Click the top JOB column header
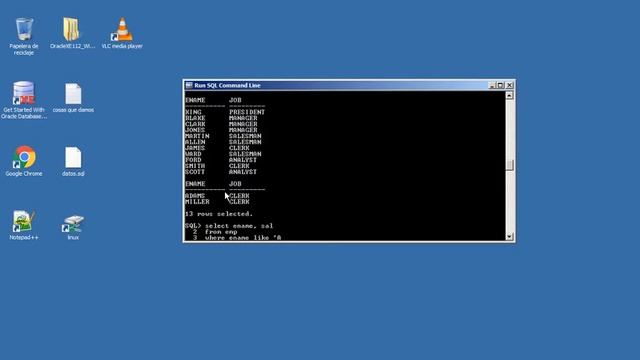The width and height of the screenshot is (640, 360). (235, 100)
